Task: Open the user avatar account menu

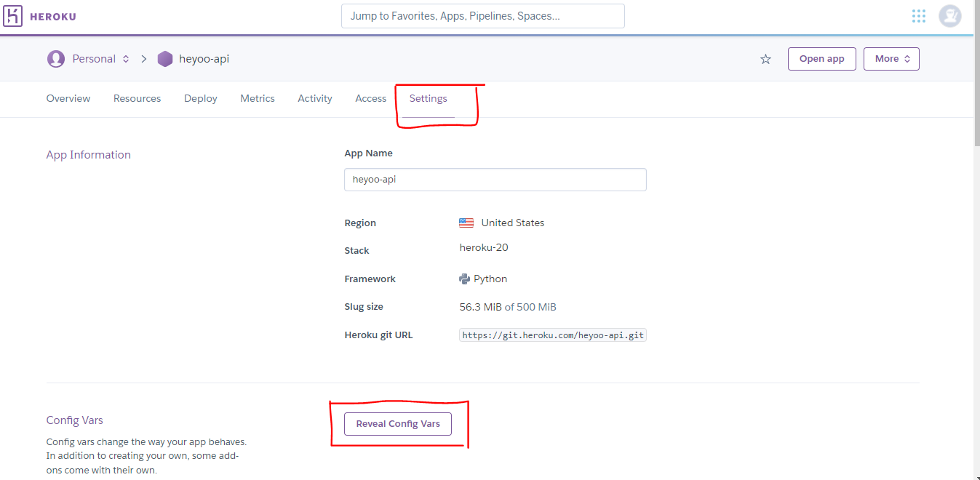Action: 950,16
